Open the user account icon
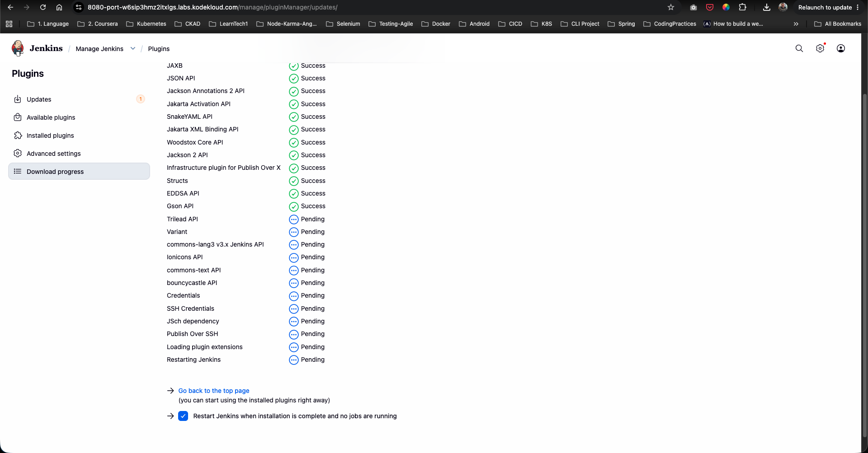Screen dimensions: 868x453 pyautogui.click(x=841, y=48)
